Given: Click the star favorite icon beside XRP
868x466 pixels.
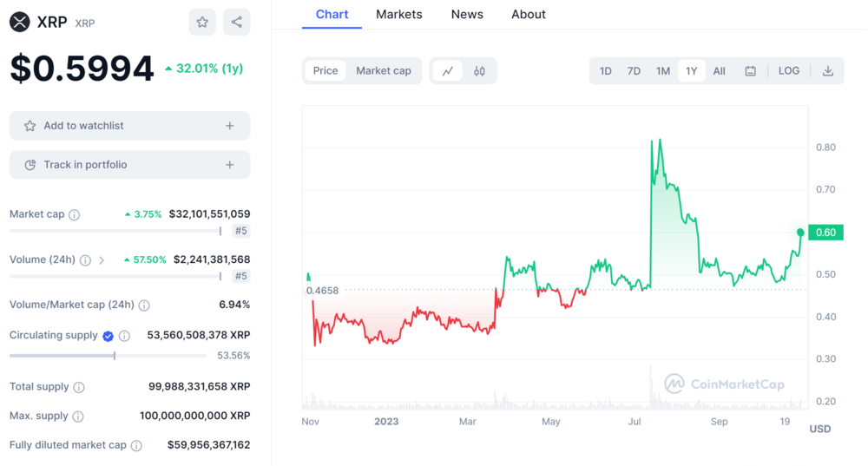Looking at the screenshot, I should (x=202, y=23).
